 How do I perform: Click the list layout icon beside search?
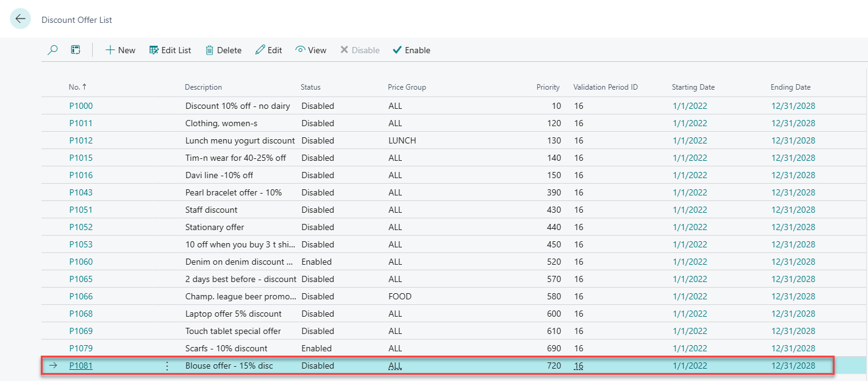75,50
